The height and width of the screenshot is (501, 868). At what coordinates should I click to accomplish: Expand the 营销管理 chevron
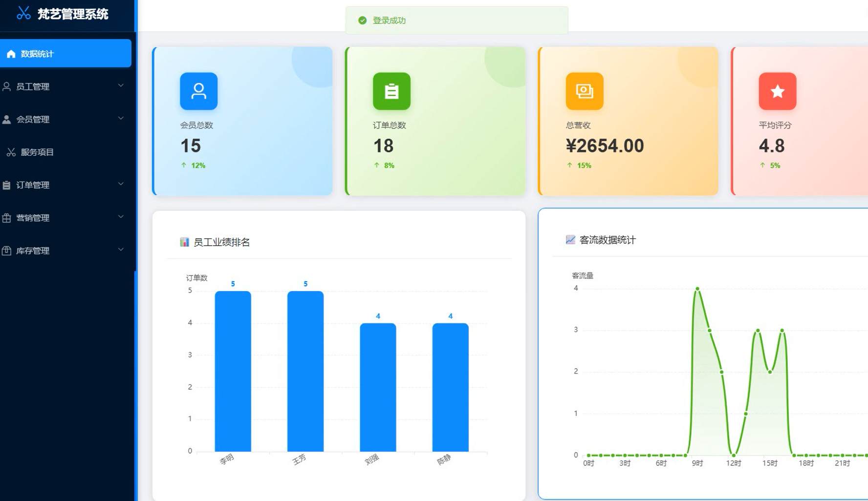click(121, 217)
